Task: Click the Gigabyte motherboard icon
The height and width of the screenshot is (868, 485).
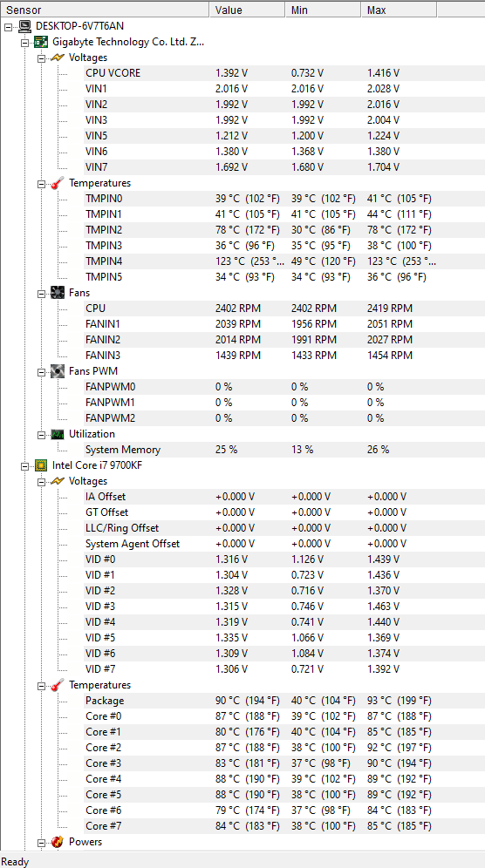Action: point(41,42)
